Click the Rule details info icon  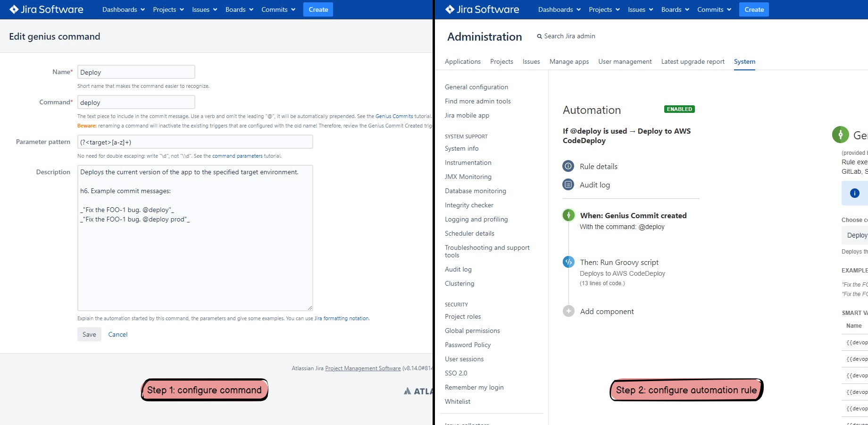[568, 166]
